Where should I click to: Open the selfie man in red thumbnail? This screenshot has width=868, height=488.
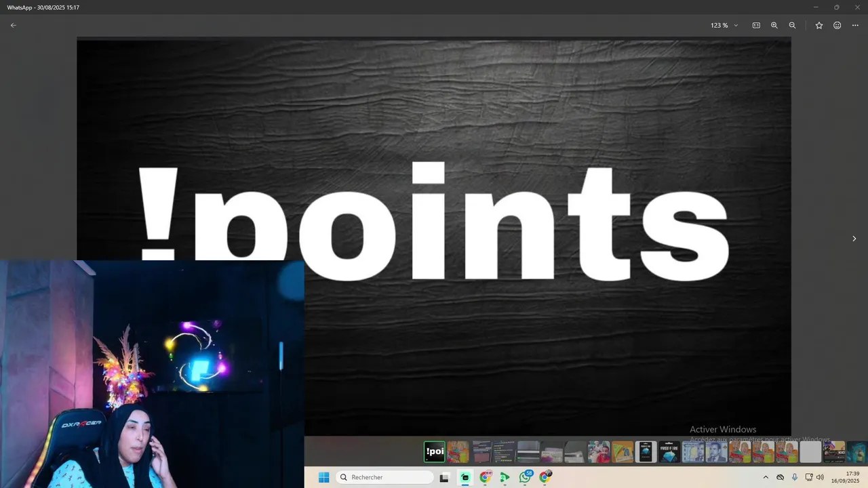tap(599, 451)
